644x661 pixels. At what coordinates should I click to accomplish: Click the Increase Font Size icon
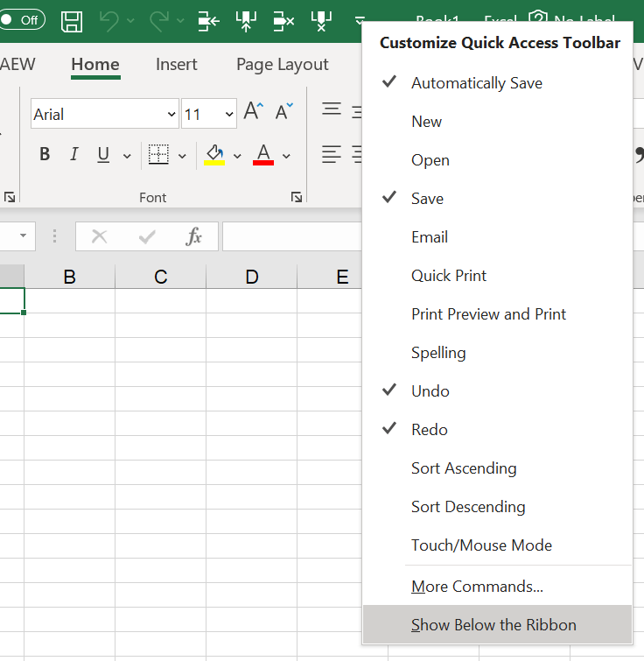[253, 112]
